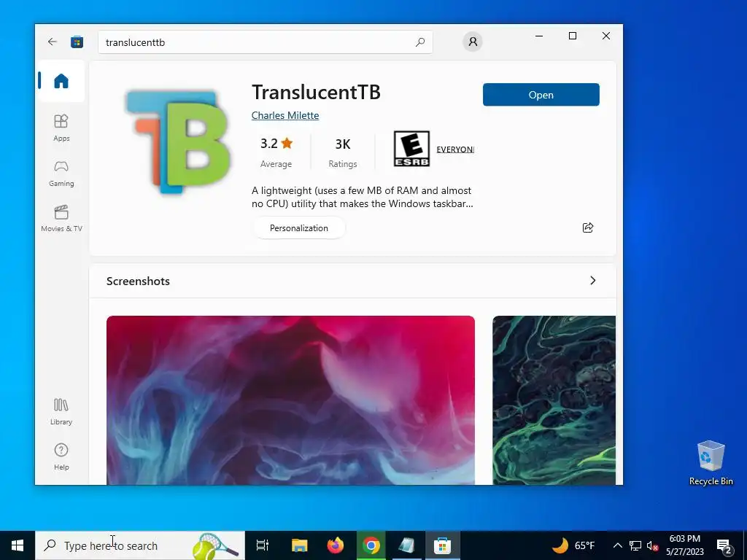This screenshot has width=747, height=560.
Task: Click the ESRB Everyone rating icon
Action: (x=411, y=149)
